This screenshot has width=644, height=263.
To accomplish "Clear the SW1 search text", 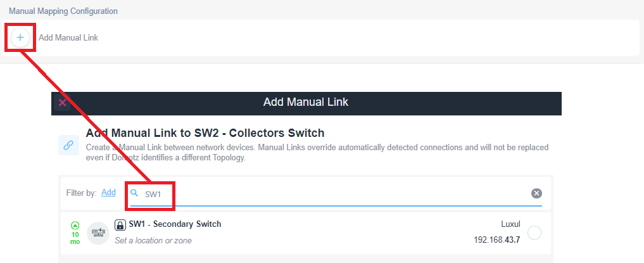I will click(x=536, y=193).
